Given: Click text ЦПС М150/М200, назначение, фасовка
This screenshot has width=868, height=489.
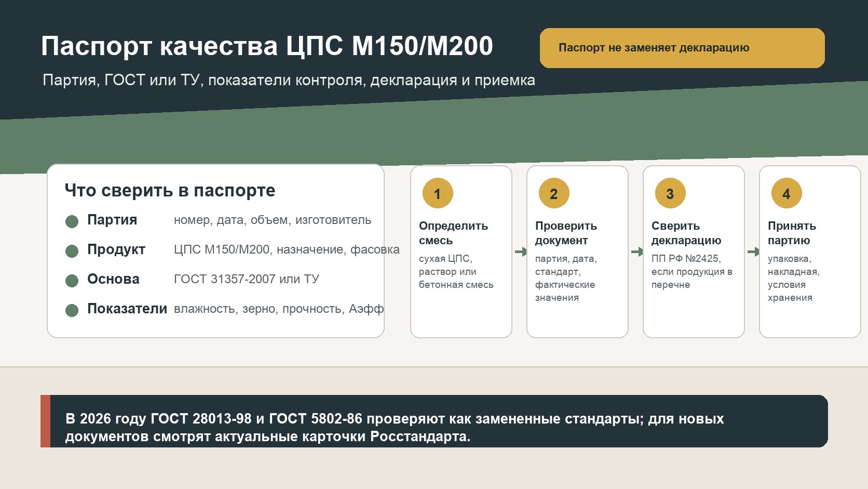Looking at the screenshot, I should [x=287, y=249].
